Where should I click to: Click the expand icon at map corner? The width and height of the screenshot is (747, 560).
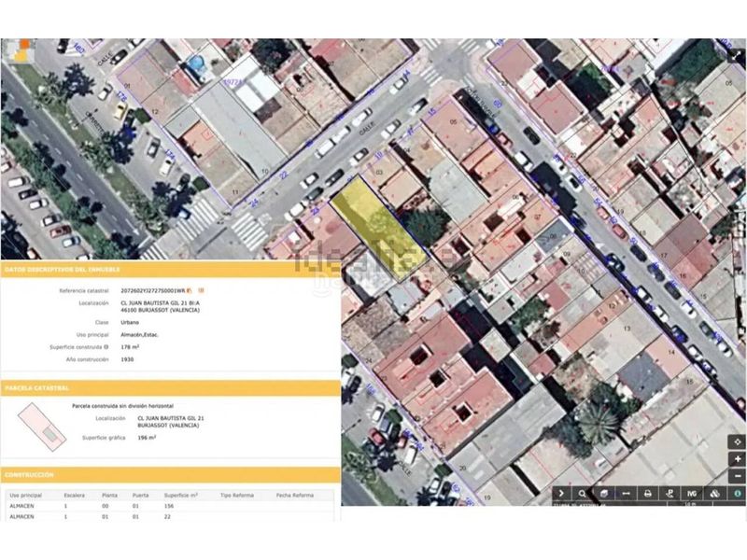coord(738,53)
